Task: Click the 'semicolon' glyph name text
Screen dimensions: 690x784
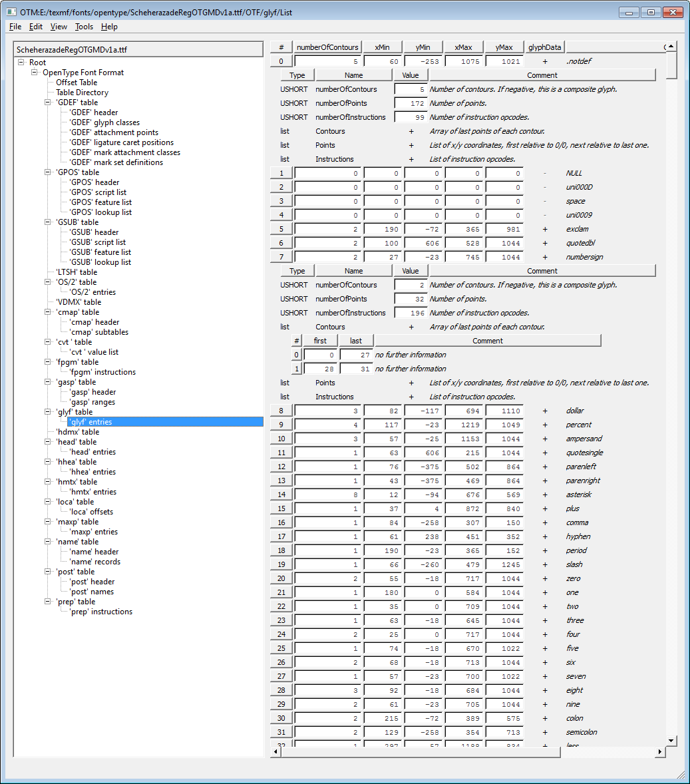Action: [x=582, y=732]
